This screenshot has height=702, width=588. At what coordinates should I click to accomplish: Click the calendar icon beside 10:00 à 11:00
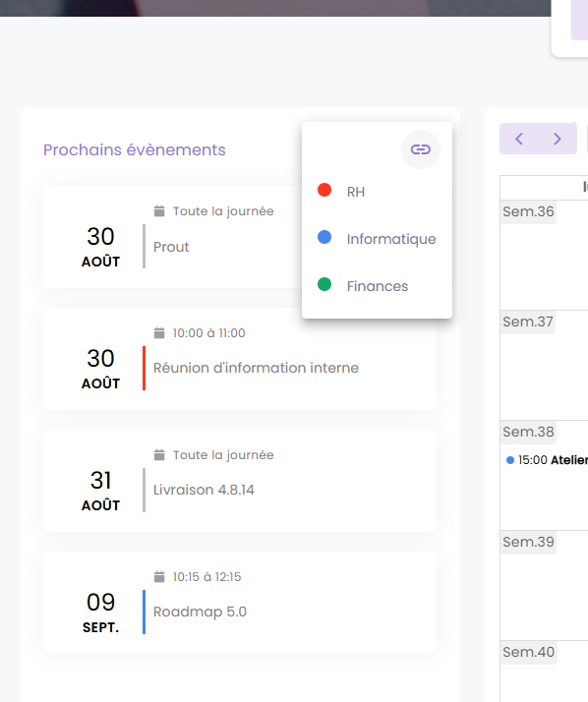point(159,333)
